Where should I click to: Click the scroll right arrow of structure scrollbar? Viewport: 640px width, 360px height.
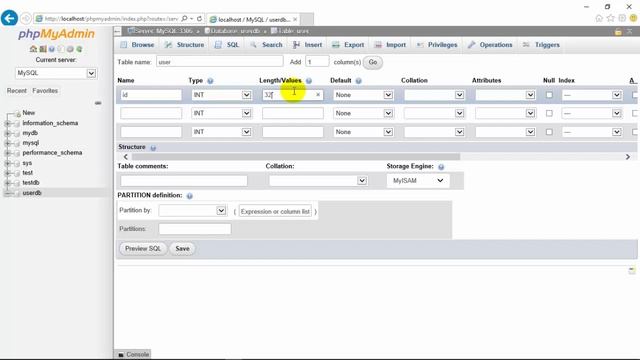[x=628, y=157]
